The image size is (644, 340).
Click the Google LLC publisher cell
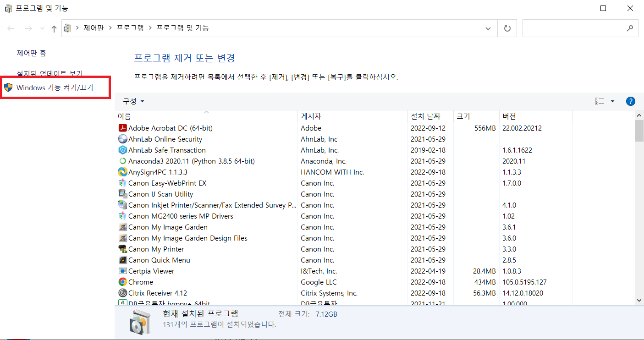pos(319,282)
